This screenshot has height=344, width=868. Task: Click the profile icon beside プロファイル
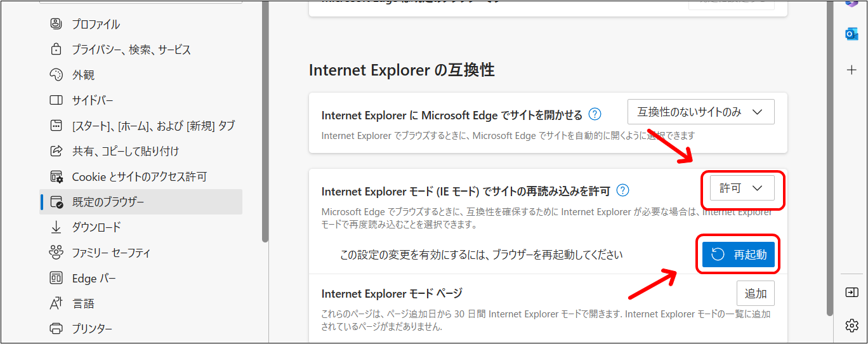coord(56,24)
